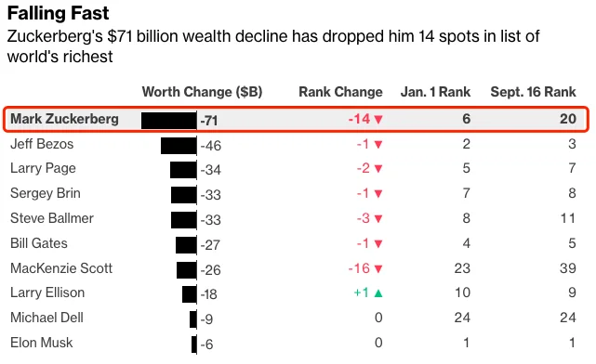Click MacKenzie Scott's Jan. 1 rank 23

click(x=462, y=268)
